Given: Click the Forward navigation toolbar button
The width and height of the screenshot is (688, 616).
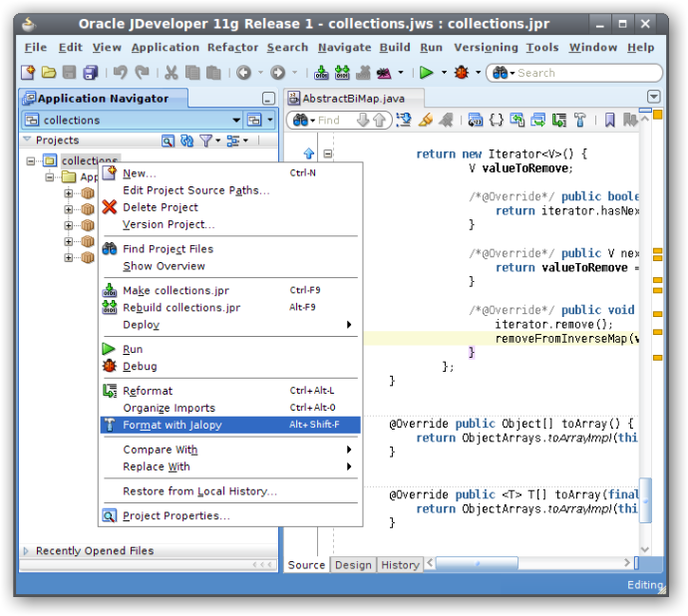Looking at the screenshot, I should coord(277,73).
